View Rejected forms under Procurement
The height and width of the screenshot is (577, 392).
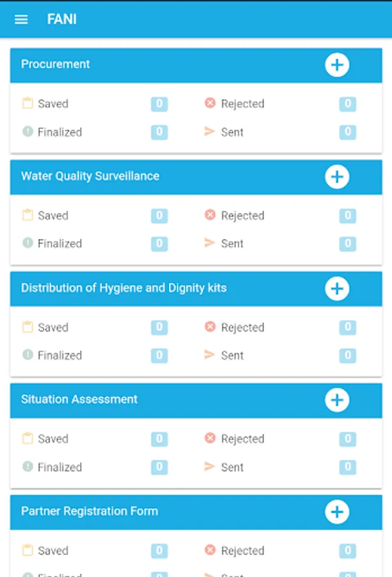tap(242, 104)
